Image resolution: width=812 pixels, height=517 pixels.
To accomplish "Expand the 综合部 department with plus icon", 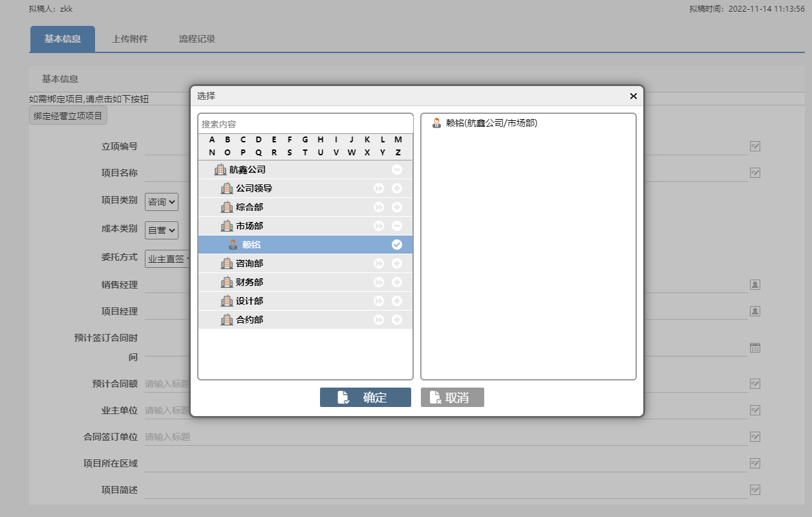I will (397, 207).
